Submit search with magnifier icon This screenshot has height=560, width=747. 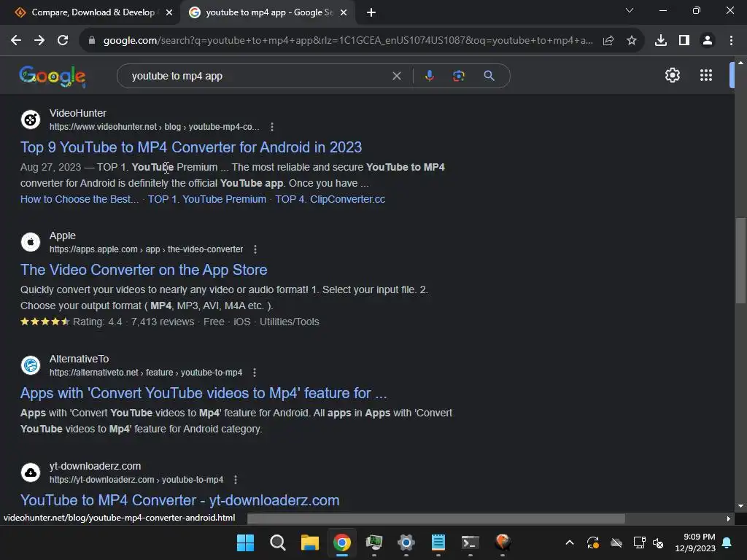(x=489, y=76)
